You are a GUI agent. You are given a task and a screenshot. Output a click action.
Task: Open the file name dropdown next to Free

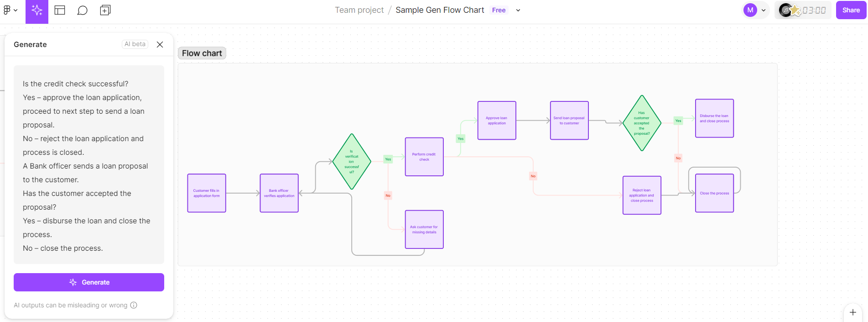point(518,10)
